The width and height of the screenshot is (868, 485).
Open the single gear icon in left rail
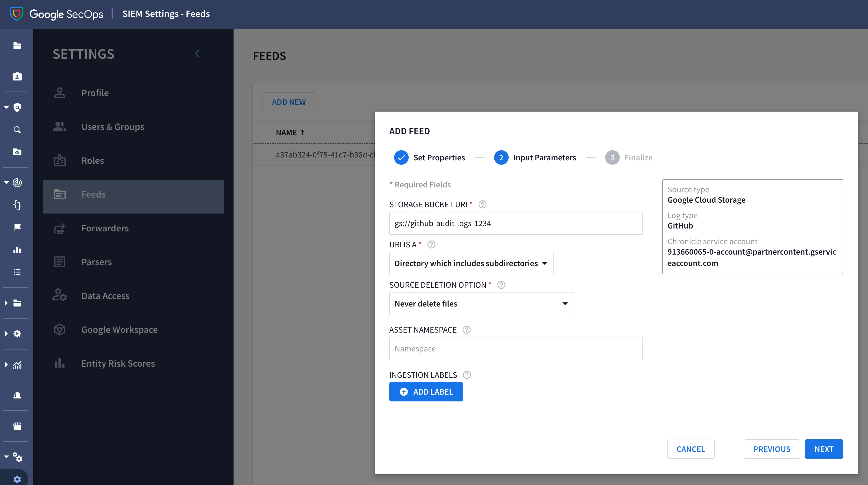point(17,334)
